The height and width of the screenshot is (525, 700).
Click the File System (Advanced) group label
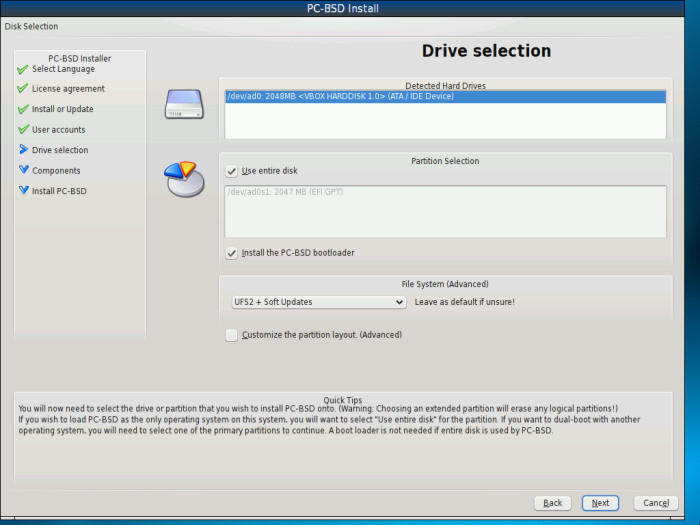445,284
